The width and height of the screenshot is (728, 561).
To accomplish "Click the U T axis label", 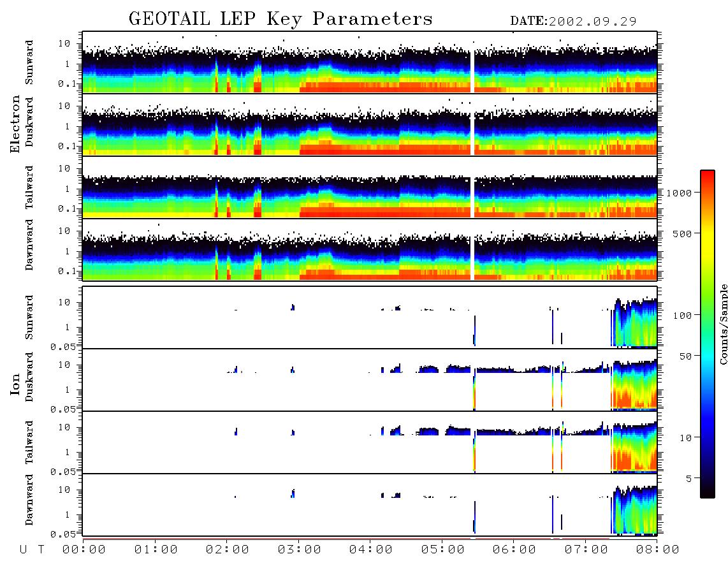I will (x=32, y=550).
